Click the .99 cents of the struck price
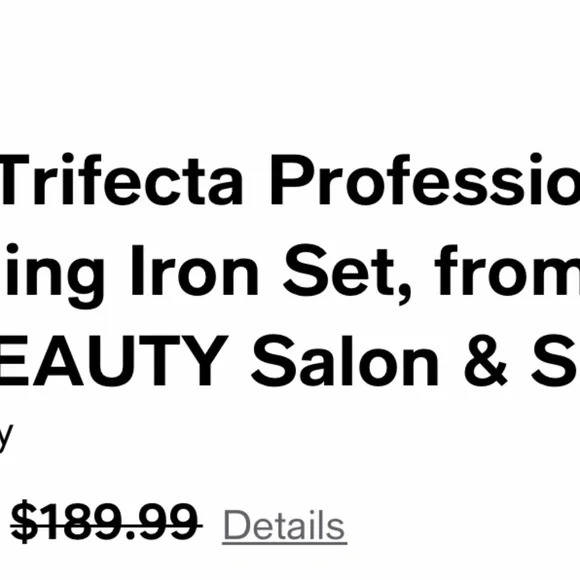 tap(162, 522)
